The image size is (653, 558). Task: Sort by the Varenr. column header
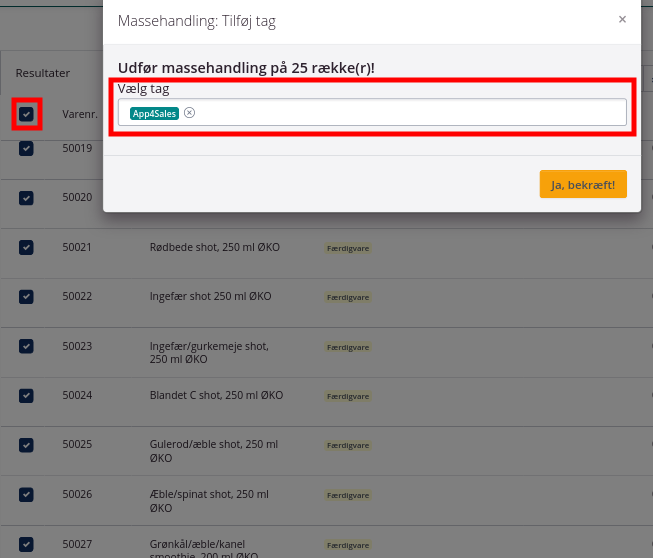pyautogui.click(x=78, y=114)
